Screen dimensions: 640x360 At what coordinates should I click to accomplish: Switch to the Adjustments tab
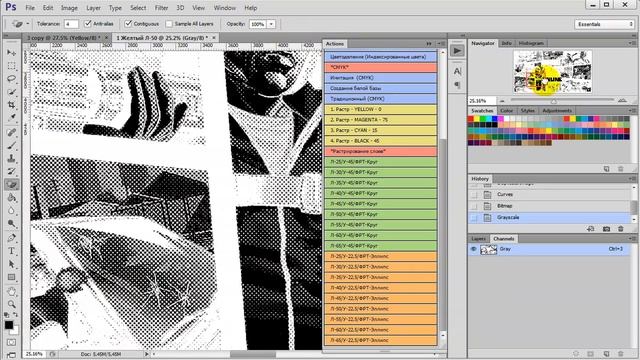(557, 111)
